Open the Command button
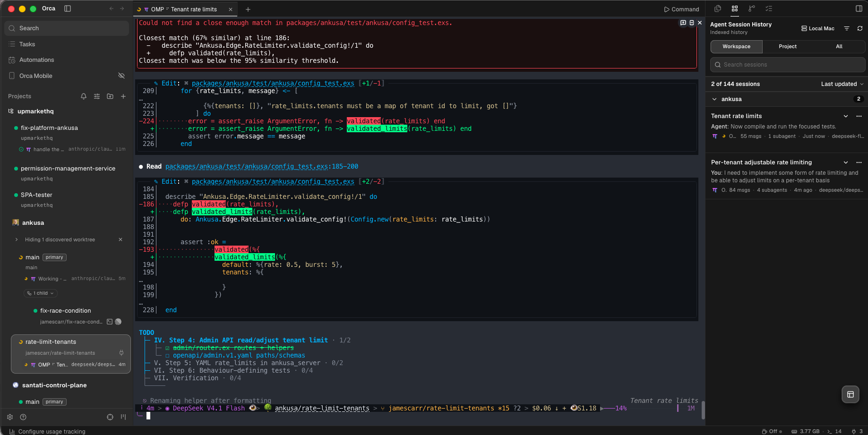 click(x=681, y=9)
